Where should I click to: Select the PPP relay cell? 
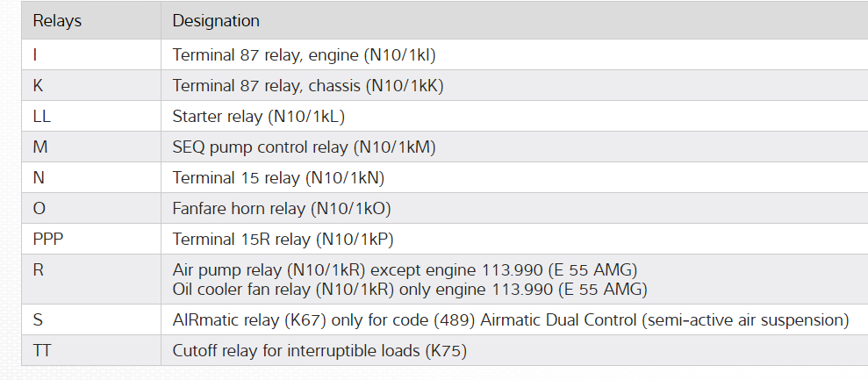[47, 239]
